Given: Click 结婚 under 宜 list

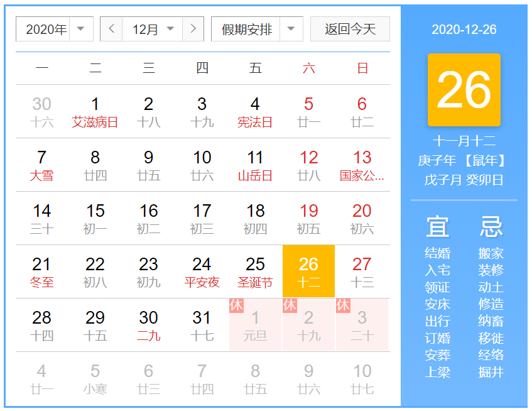Looking at the screenshot, I should point(437,253).
